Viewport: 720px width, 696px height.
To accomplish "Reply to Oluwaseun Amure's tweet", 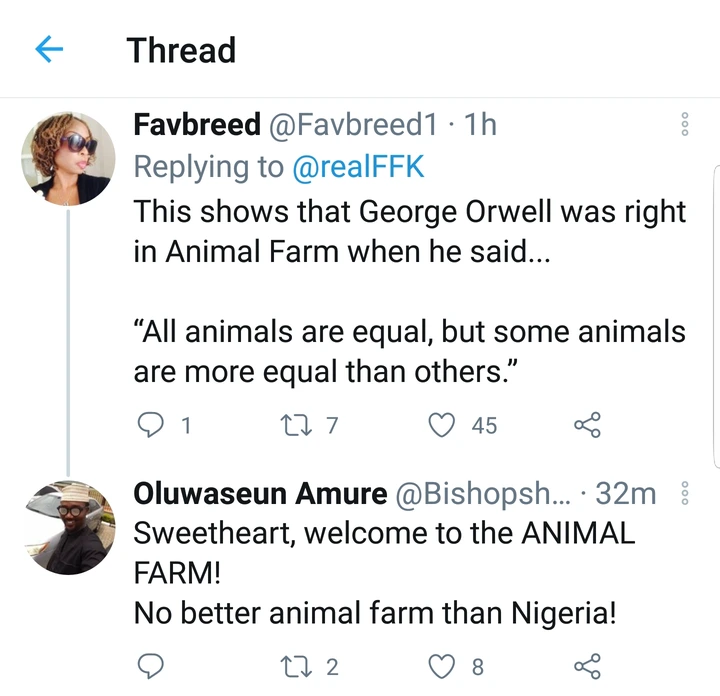I will point(148,666).
